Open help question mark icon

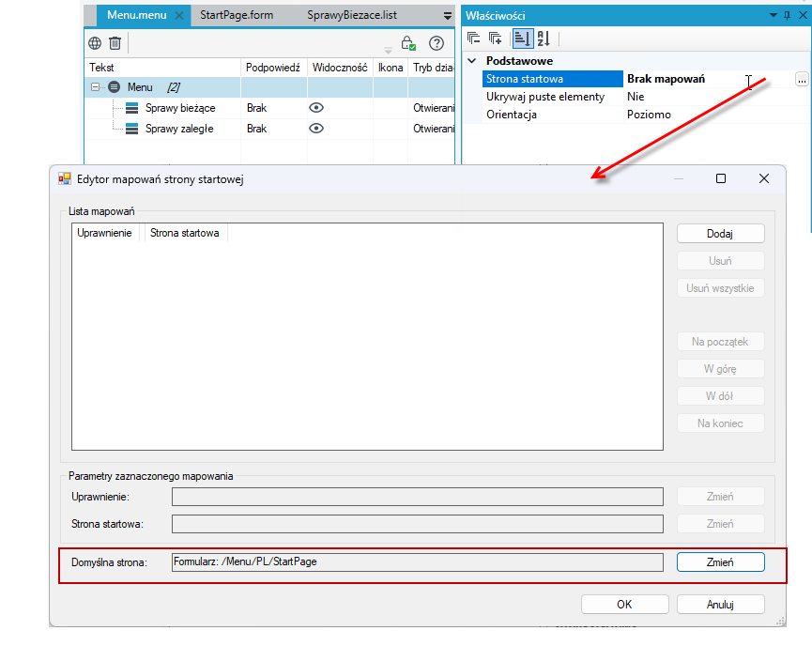(437, 43)
